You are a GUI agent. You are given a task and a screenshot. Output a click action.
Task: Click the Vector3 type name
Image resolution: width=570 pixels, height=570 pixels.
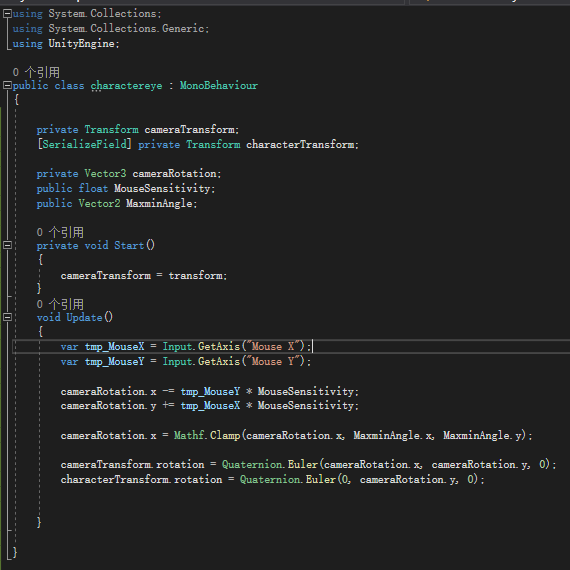click(x=105, y=173)
